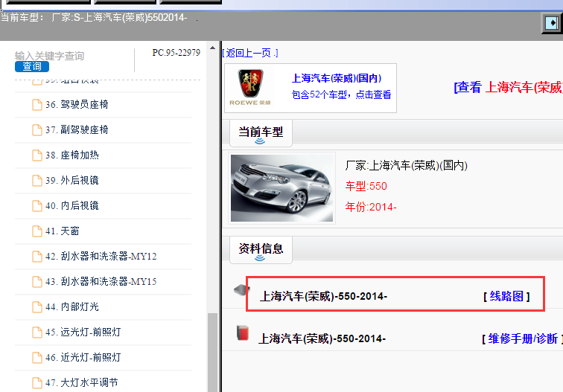Screen dimensions: 563x392
Task: Click document icon beside 38. 座椅加热
Action: coord(37,155)
